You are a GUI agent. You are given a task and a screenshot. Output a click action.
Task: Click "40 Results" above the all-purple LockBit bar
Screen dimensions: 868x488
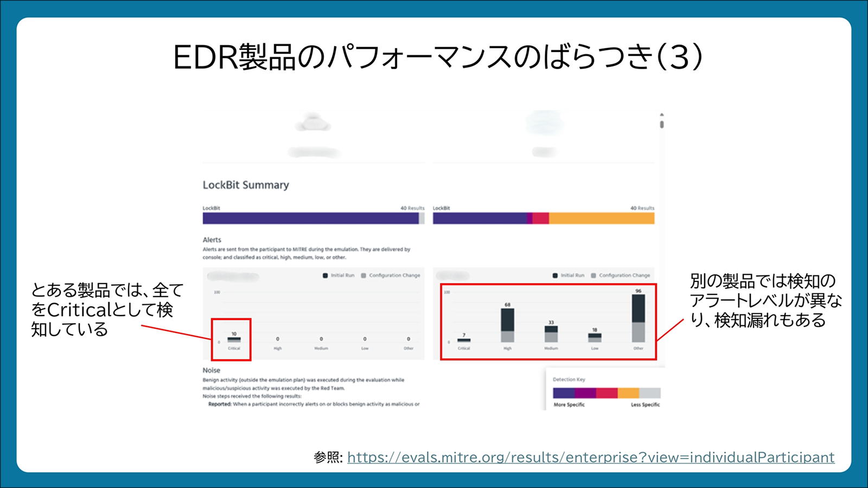point(412,208)
